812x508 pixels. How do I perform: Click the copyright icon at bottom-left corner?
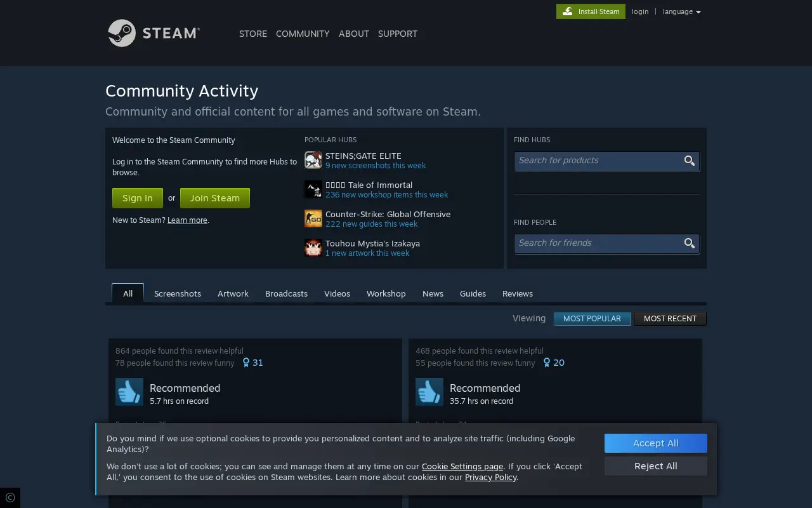click(10, 498)
